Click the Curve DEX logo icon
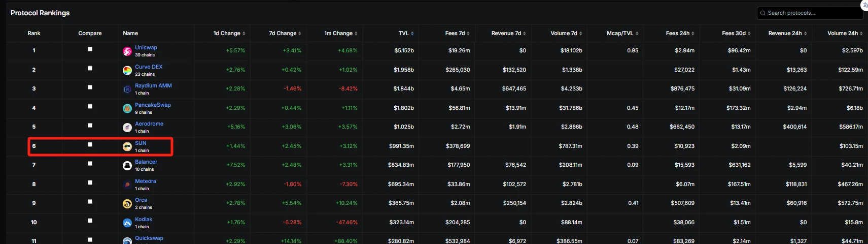This screenshot has width=868, height=244. point(127,70)
